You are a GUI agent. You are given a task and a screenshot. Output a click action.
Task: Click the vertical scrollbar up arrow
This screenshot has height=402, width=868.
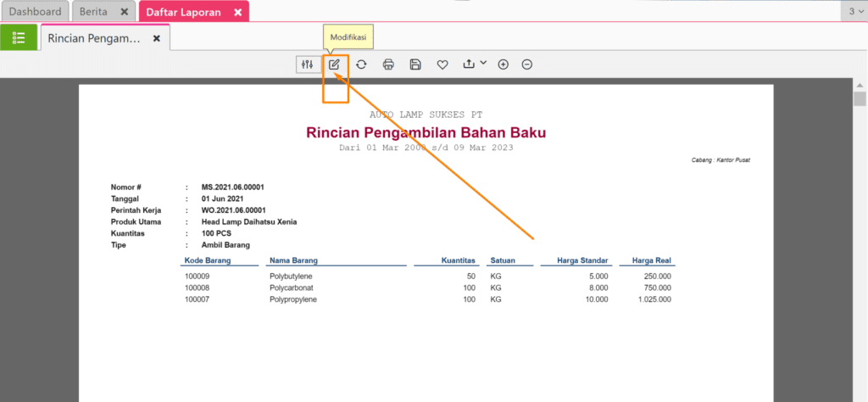pos(860,86)
